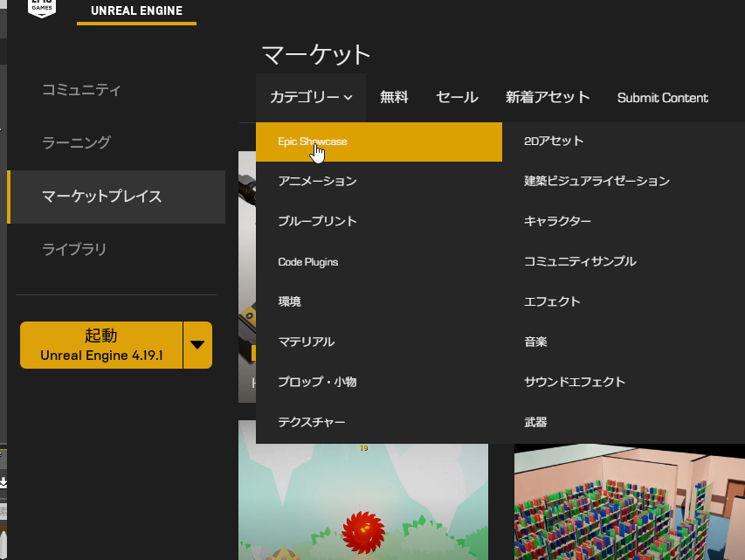The height and width of the screenshot is (560, 745).
Task: Choose the サウンドエフェクト category
Action: pyautogui.click(x=573, y=382)
